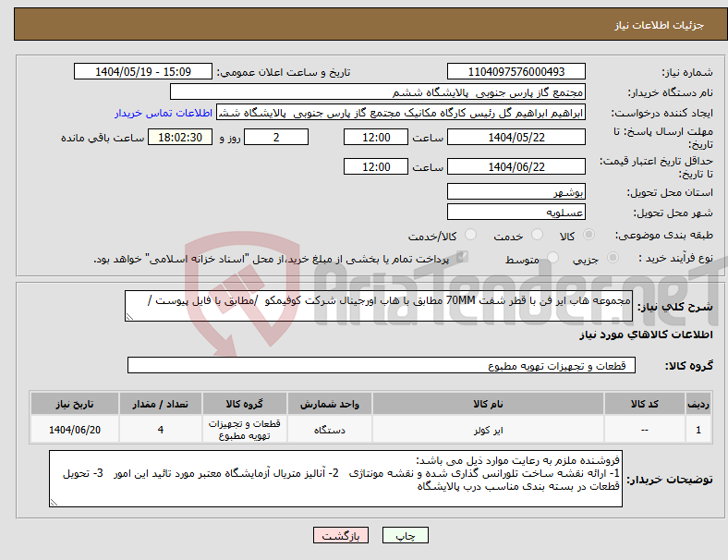Click the request creator name field

pos(401,113)
